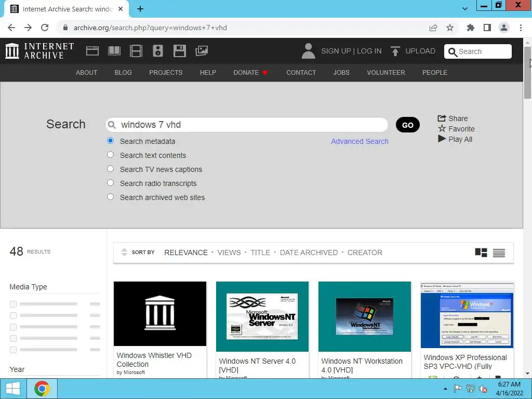The width and height of the screenshot is (532, 399).
Task: Switch to tile grid view icon
Action: pyautogui.click(x=481, y=252)
